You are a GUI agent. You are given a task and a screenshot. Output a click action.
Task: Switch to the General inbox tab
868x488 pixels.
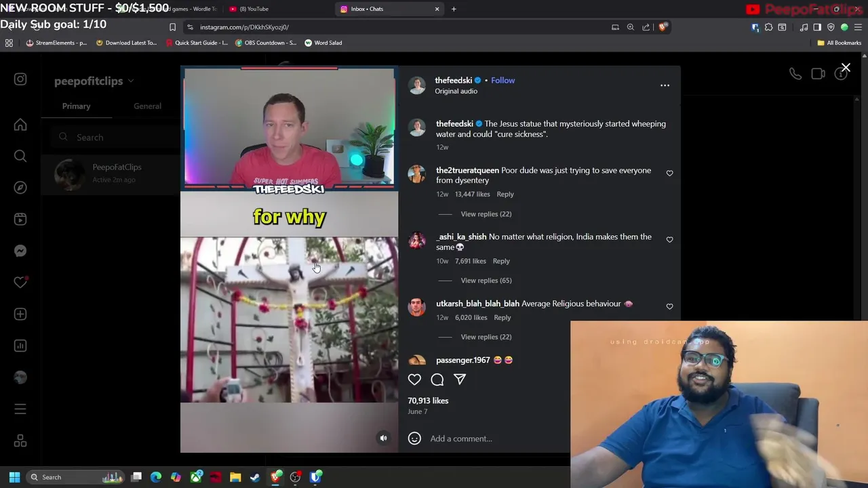pyautogui.click(x=147, y=106)
